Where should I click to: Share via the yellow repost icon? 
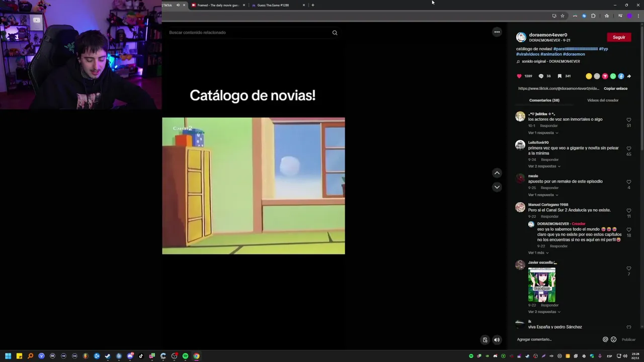[589, 76]
